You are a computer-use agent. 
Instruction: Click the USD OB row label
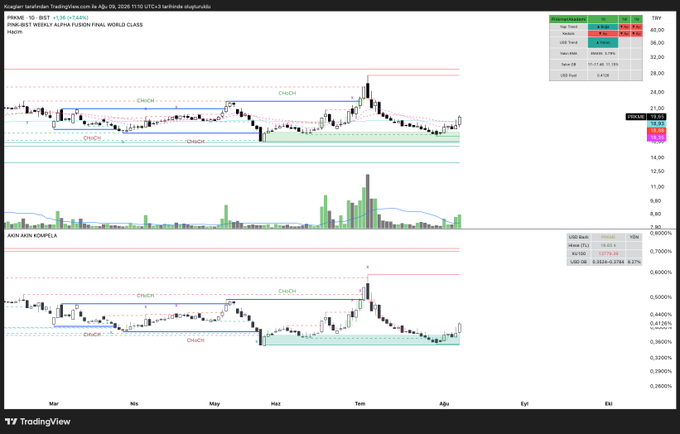tap(579, 262)
